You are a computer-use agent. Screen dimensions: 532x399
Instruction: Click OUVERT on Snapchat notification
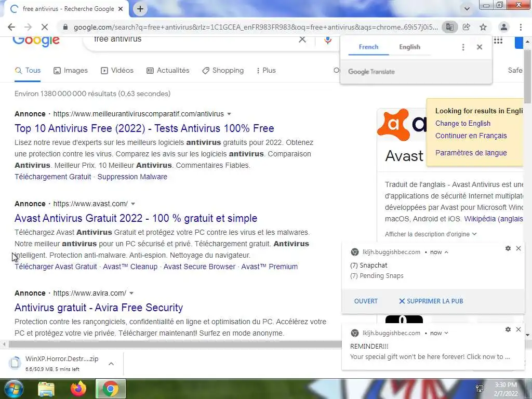[x=366, y=301]
